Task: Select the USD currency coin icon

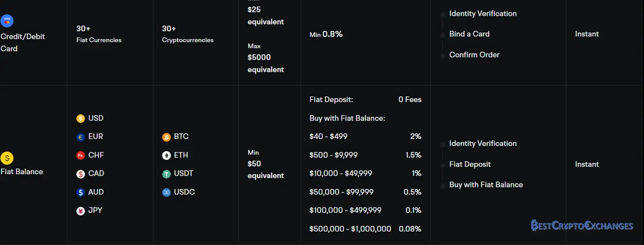Action: (80, 119)
